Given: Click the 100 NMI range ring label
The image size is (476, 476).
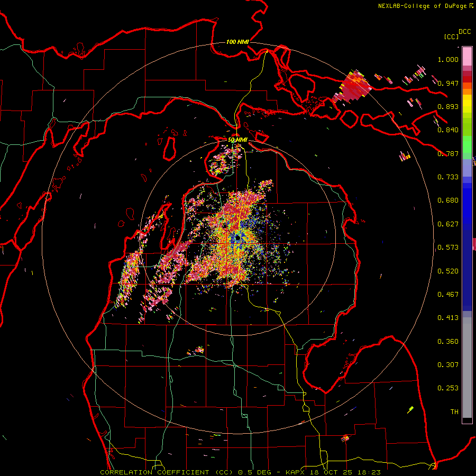Looking at the screenshot, I should (x=237, y=42).
